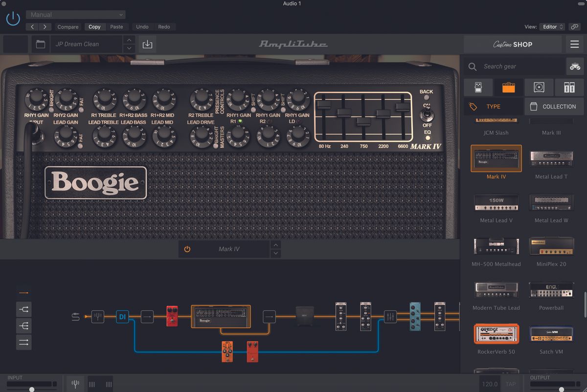Open the preset folder browser icon
Viewport: 587px width, 392px height.
[41, 44]
